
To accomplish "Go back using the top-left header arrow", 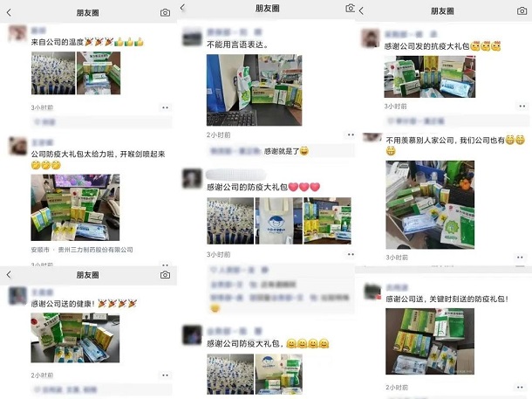I will click(9, 13).
